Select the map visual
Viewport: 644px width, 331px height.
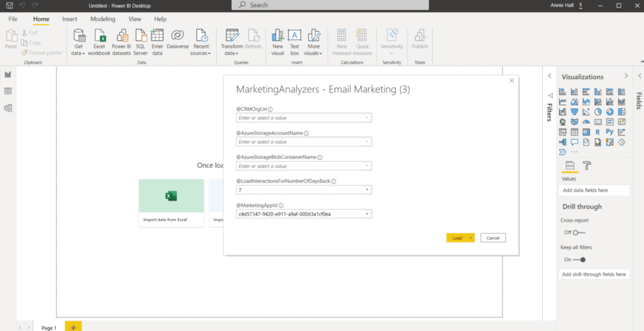point(563,122)
